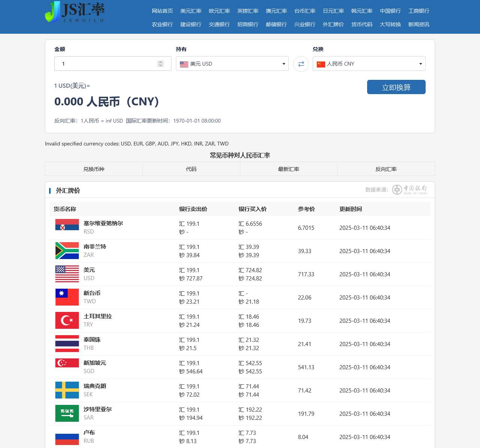Click the up arrow on amount stepper
Viewport: 480px width, 448px height.
pyautogui.click(x=160, y=61)
